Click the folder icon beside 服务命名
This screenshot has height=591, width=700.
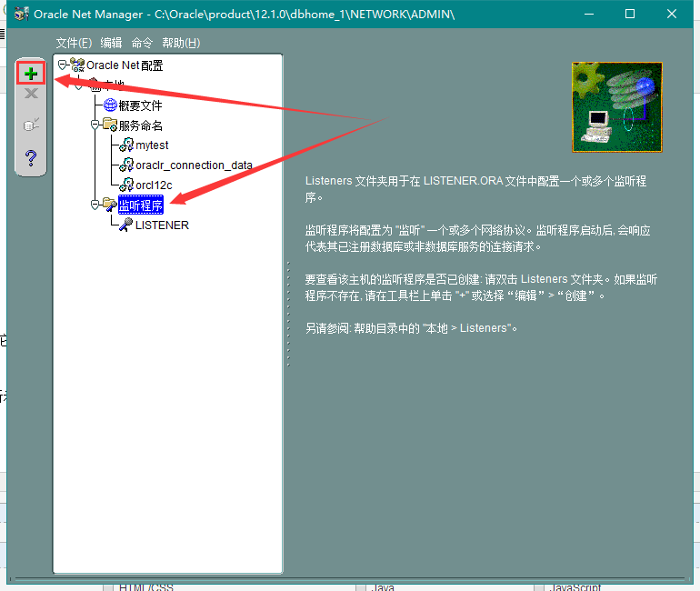[110, 125]
